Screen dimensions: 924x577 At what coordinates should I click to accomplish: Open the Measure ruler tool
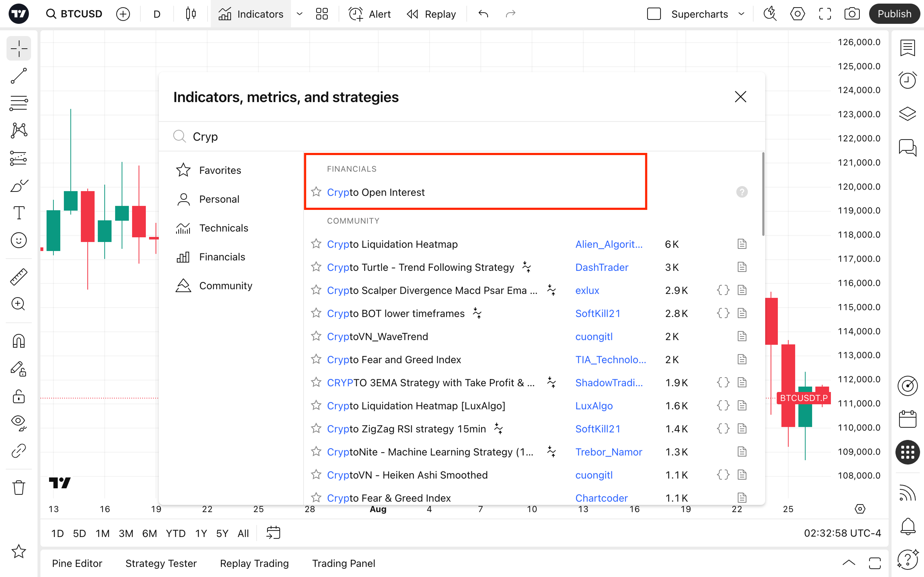(18, 277)
